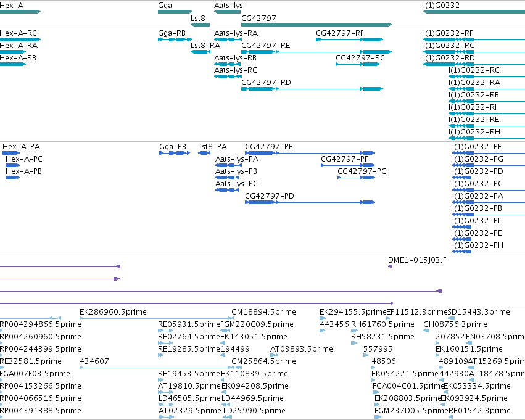Select EST LD25990.5prime
Screen dimensions: 525x420
(228, 417)
